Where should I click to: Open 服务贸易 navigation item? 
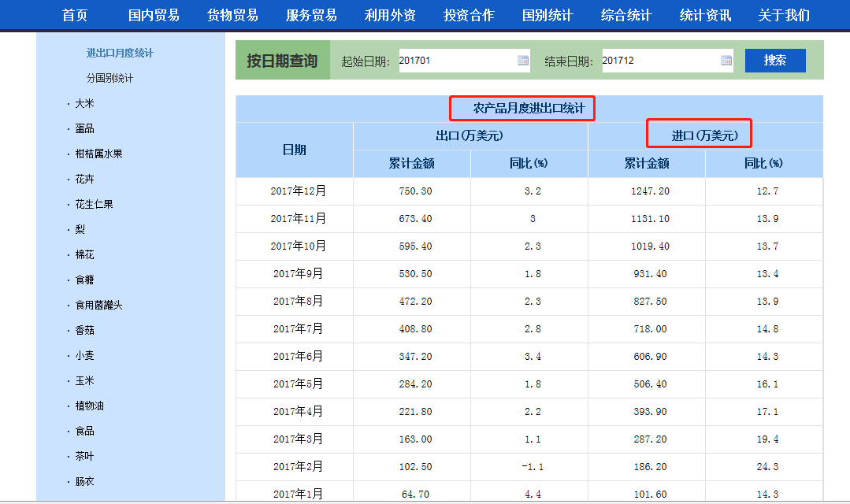(x=311, y=15)
